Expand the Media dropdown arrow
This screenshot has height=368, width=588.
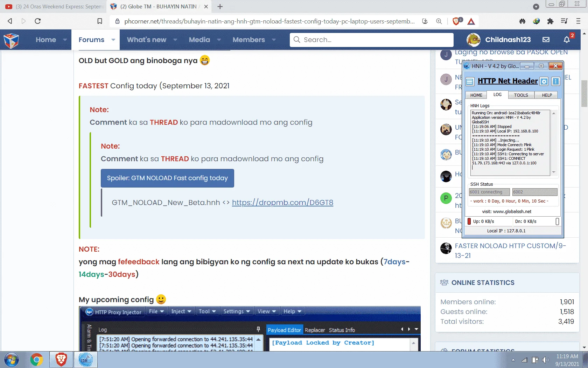coord(219,40)
